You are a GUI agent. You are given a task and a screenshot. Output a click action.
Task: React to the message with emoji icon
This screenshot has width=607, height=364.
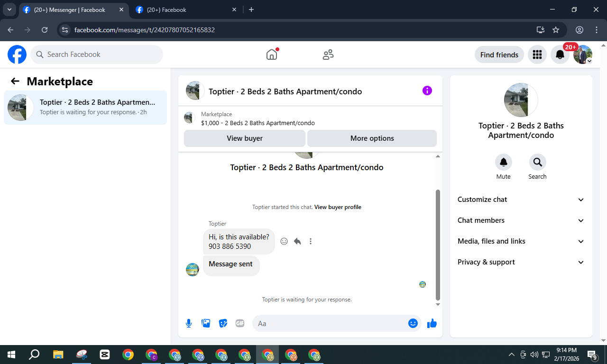[x=284, y=241]
